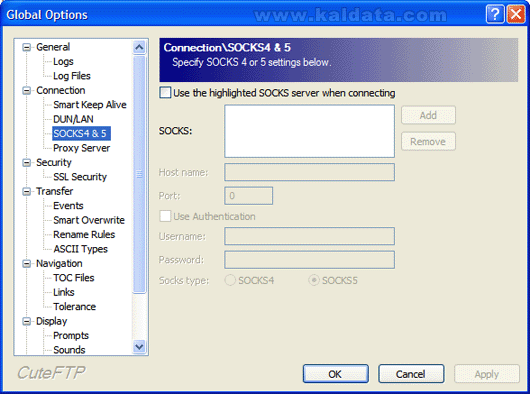Viewport: 530px width, 394px height.
Task: Confirm with the OK button
Action: tap(335, 374)
